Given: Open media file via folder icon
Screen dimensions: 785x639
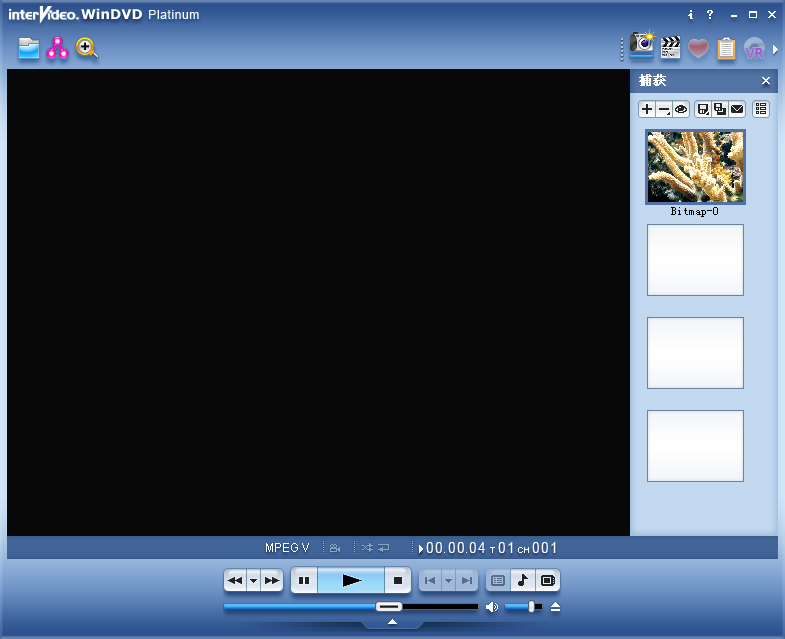Looking at the screenshot, I should [x=29, y=49].
